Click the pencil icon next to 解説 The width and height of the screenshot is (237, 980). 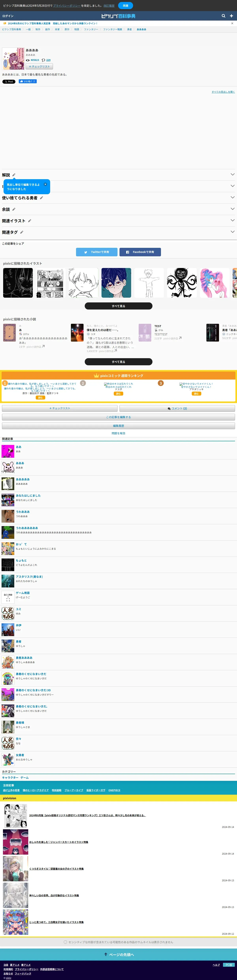pyautogui.click(x=14, y=175)
